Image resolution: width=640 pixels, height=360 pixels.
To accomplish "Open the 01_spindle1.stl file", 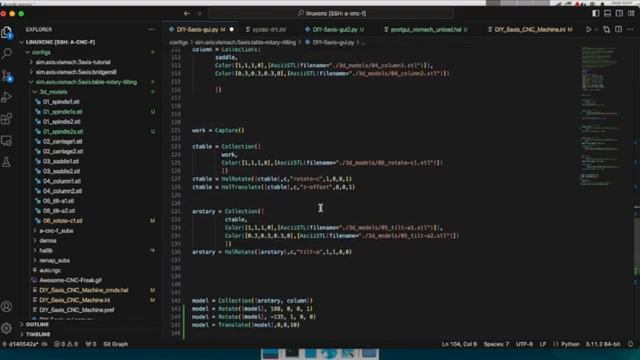I will 61,102.
